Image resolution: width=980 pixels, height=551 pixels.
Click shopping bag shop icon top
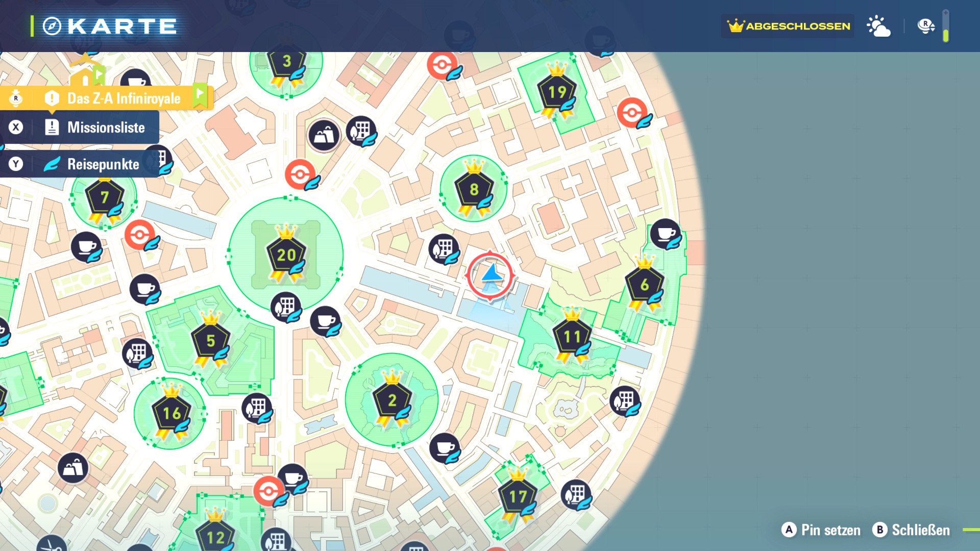click(x=324, y=135)
